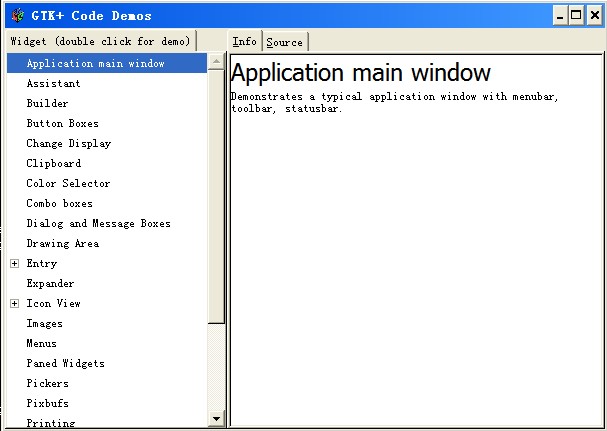The width and height of the screenshot is (607, 431).
Task: Switch to the Source tab
Action: pyautogui.click(x=285, y=42)
